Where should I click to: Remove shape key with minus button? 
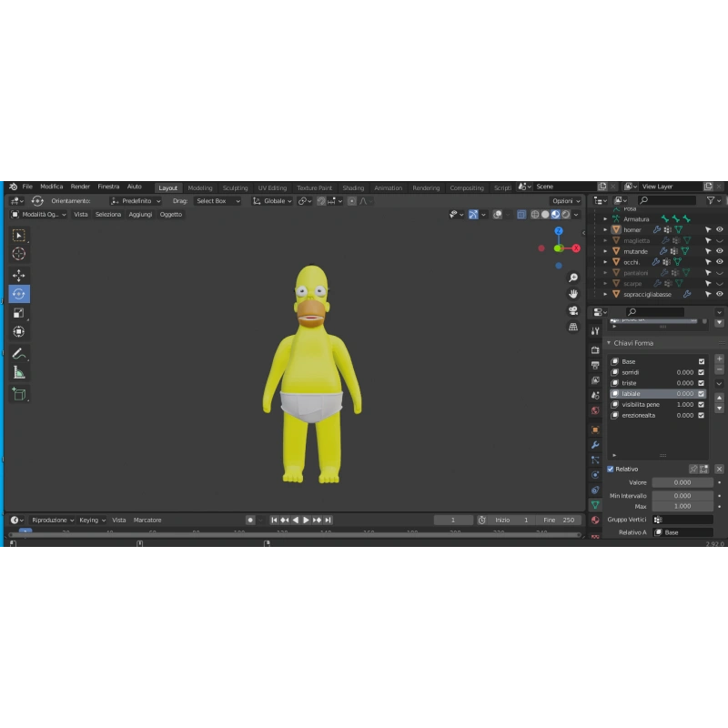point(719,369)
